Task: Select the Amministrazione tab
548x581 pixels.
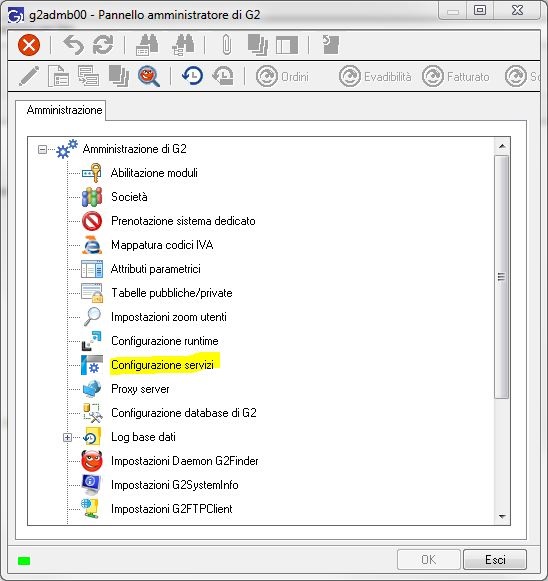Action: (64, 110)
